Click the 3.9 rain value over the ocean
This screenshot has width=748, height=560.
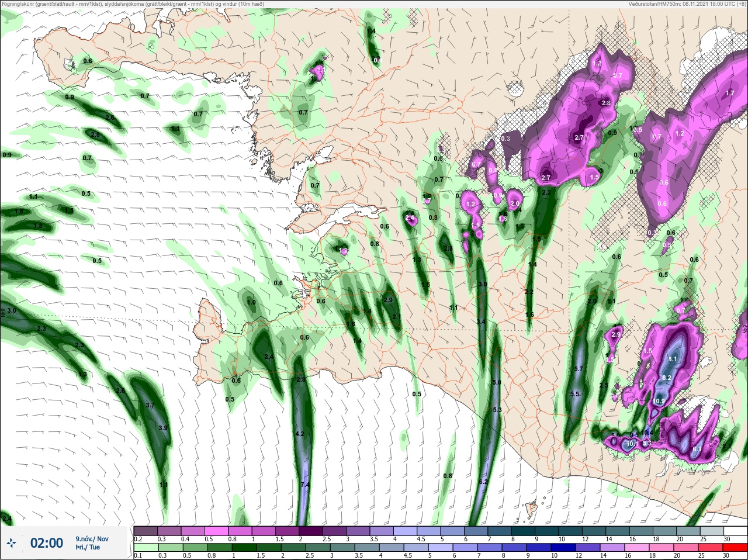point(163,428)
